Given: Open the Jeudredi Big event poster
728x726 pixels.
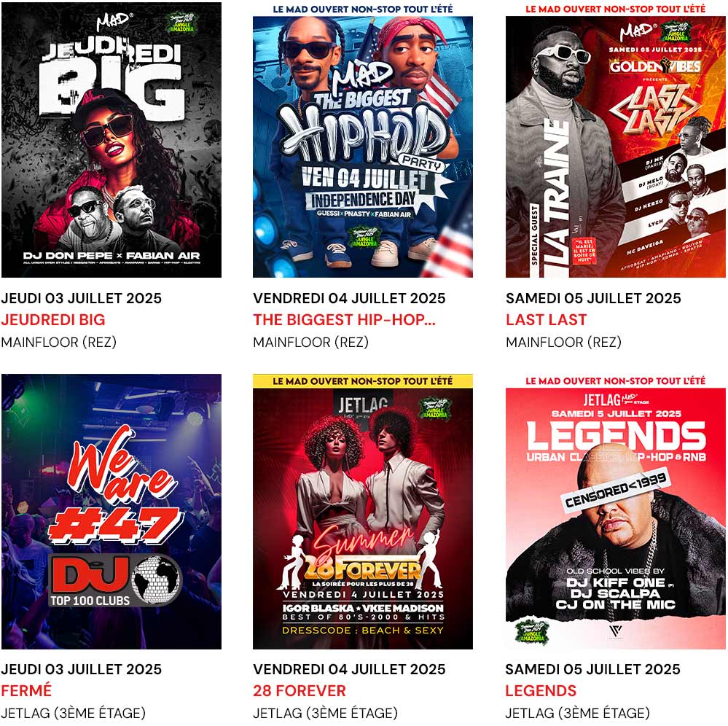Looking at the screenshot, I should point(111,140).
